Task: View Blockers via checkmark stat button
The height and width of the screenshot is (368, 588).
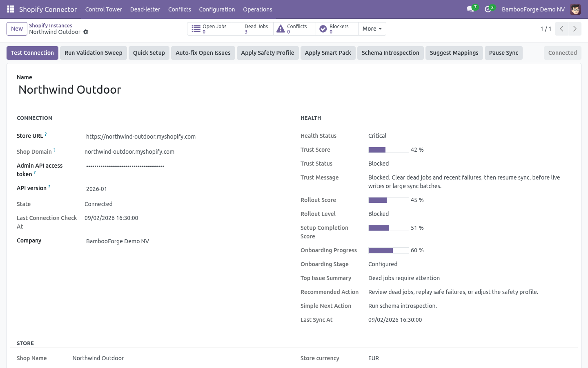Action: (337, 29)
